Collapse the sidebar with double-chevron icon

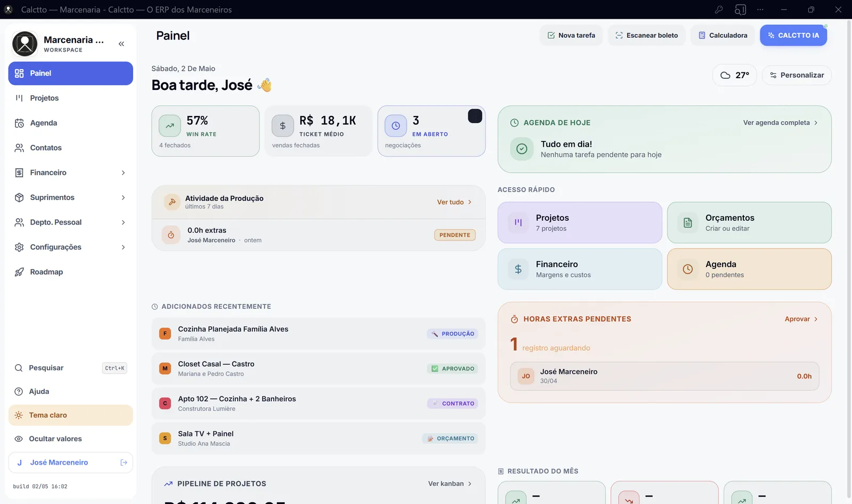click(121, 44)
